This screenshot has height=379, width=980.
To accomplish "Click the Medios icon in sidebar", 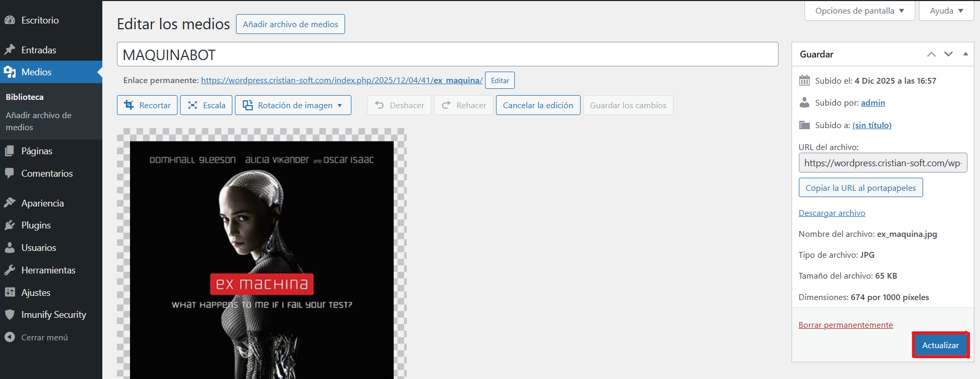I will click(x=10, y=72).
